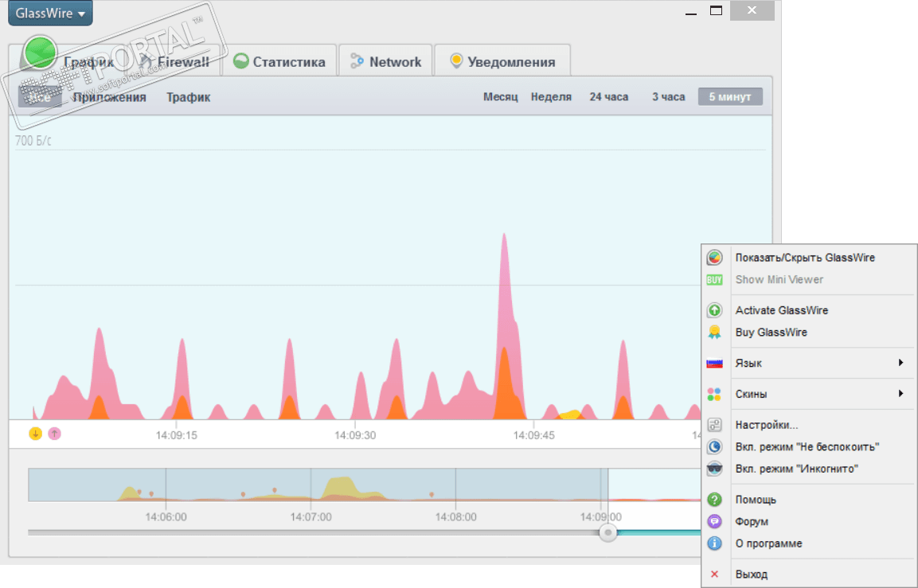918x588 pixels.
Task: Click the blue info About icon
Action: pos(714,543)
